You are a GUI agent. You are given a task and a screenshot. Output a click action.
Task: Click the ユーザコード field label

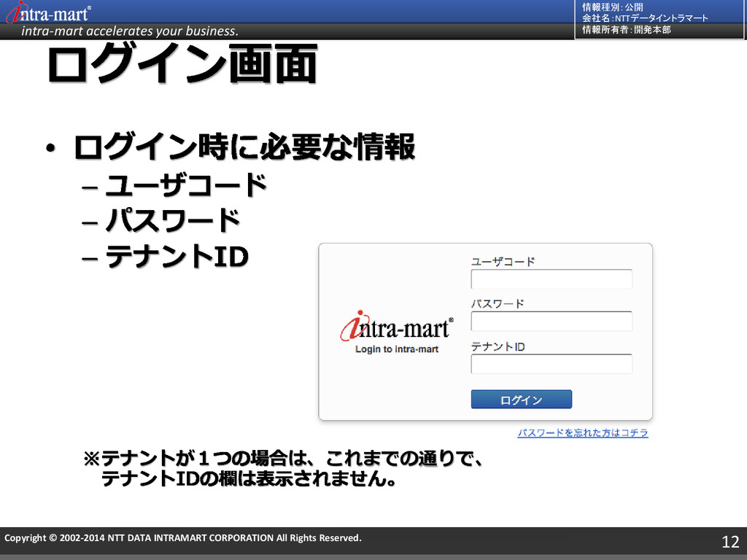pos(503,262)
